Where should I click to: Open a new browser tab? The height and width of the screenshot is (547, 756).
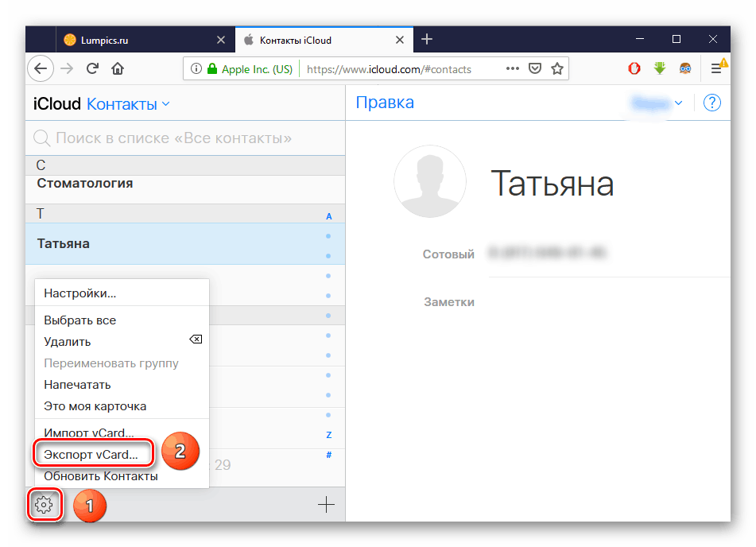(427, 39)
